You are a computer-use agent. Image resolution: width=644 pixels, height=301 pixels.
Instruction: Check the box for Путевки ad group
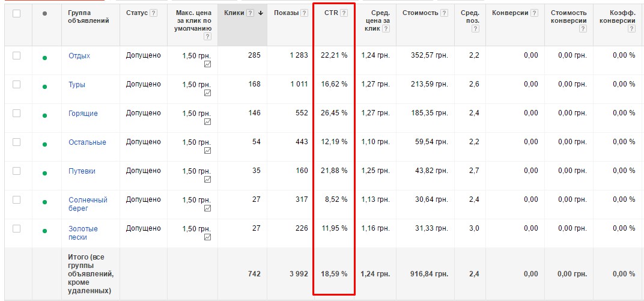pos(16,171)
